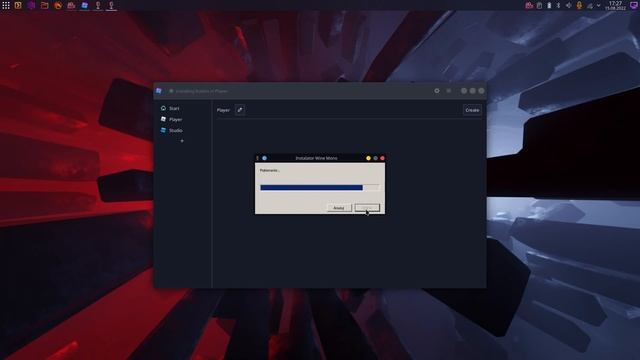Open the purple app icon in top panel

tap(31, 5)
